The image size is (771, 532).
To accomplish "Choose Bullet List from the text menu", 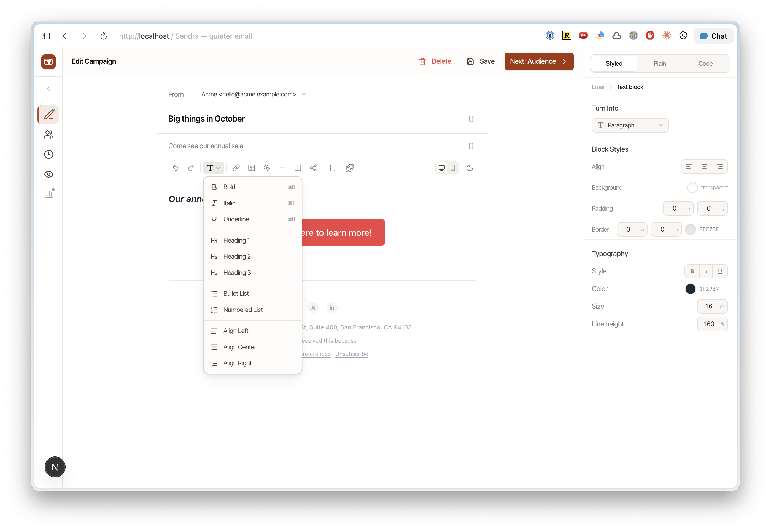I will pos(252,294).
